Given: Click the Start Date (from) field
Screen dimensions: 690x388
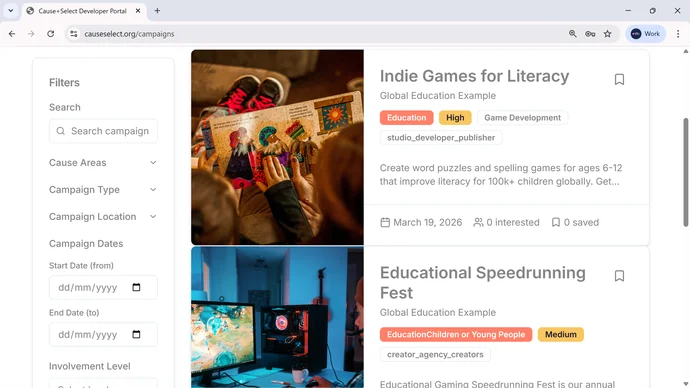Looking at the screenshot, I should [103, 287].
